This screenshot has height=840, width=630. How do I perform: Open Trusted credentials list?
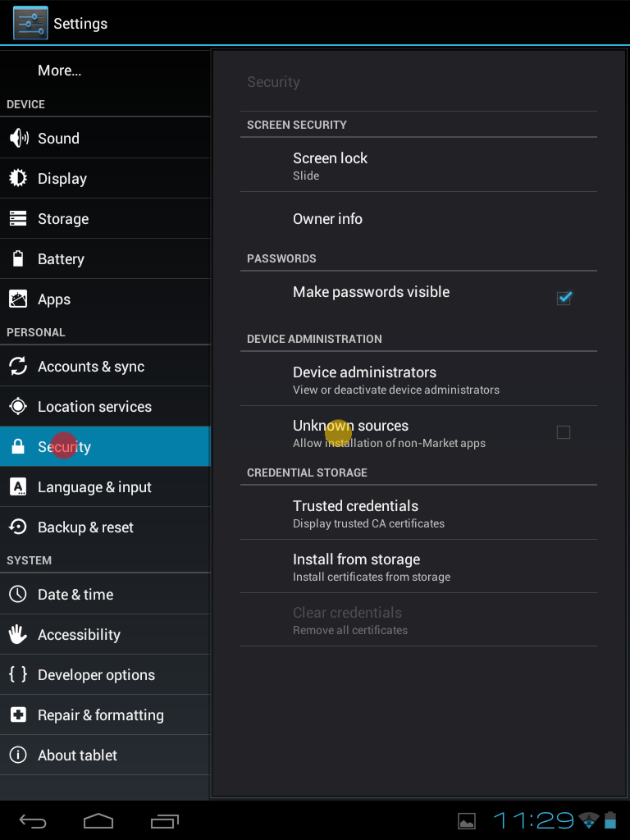(418, 513)
